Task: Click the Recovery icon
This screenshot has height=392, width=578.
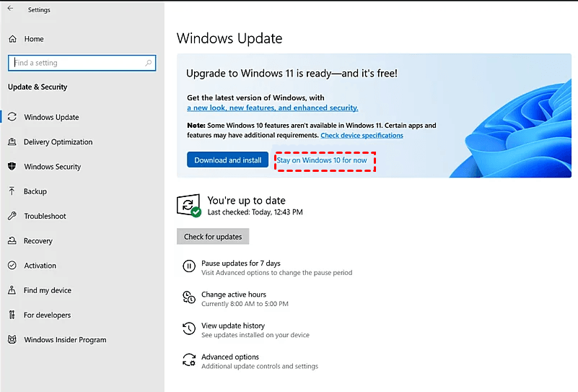Action: [x=12, y=240]
